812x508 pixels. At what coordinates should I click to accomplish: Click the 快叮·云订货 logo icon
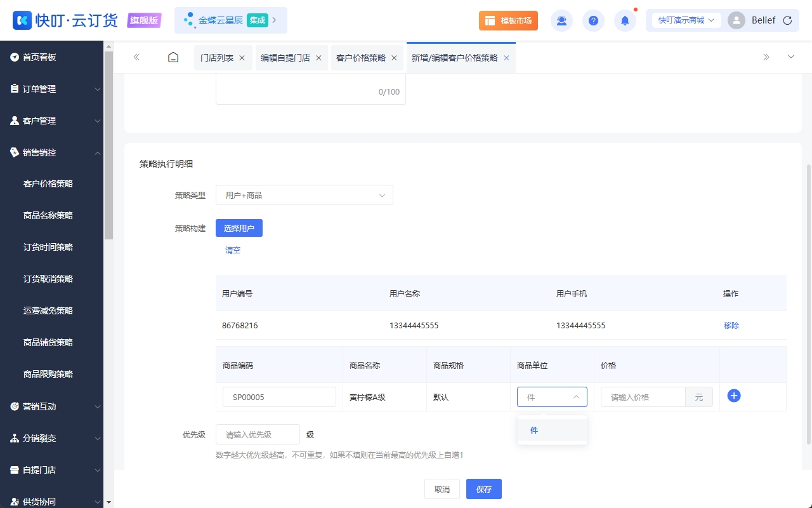pyautogui.click(x=22, y=20)
